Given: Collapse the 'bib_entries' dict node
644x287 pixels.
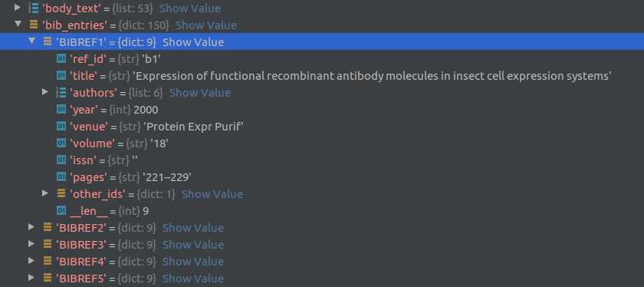Looking at the screenshot, I should coord(17,24).
